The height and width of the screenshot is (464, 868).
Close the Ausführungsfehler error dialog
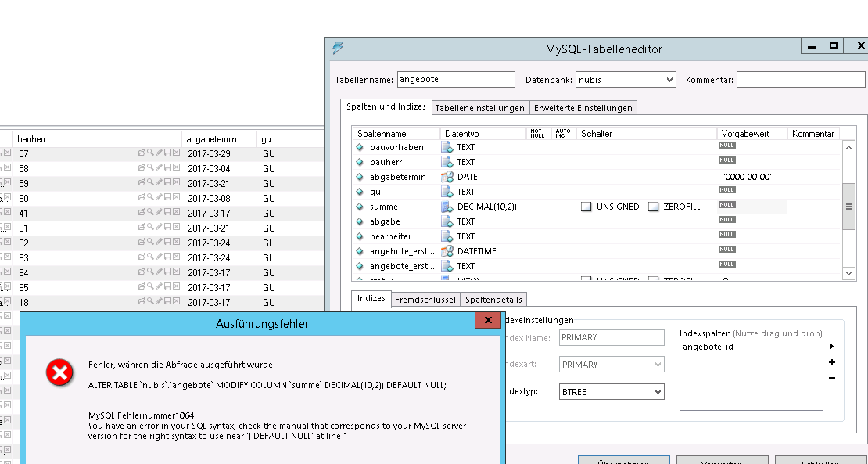pyautogui.click(x=487, y=321)
